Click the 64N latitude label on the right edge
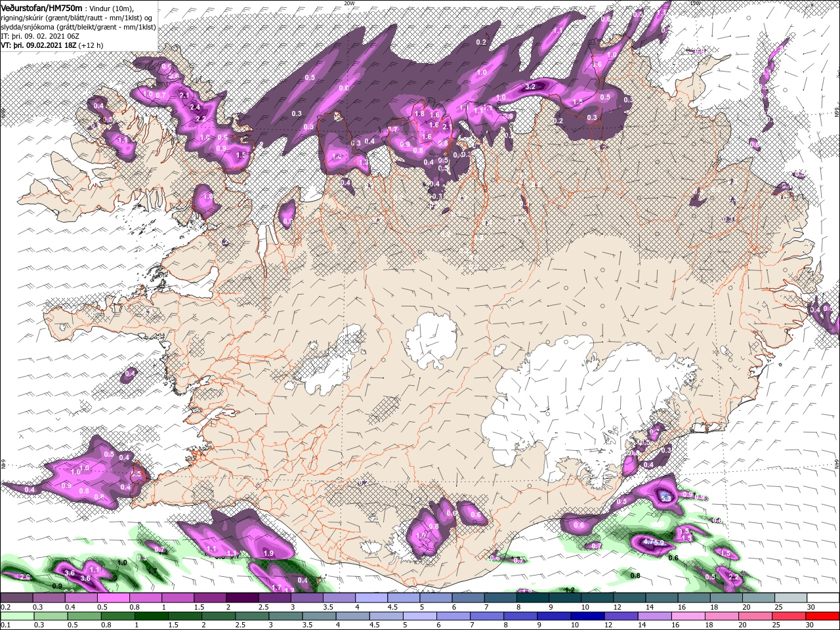The image size is (840, 630). point(837,463)
